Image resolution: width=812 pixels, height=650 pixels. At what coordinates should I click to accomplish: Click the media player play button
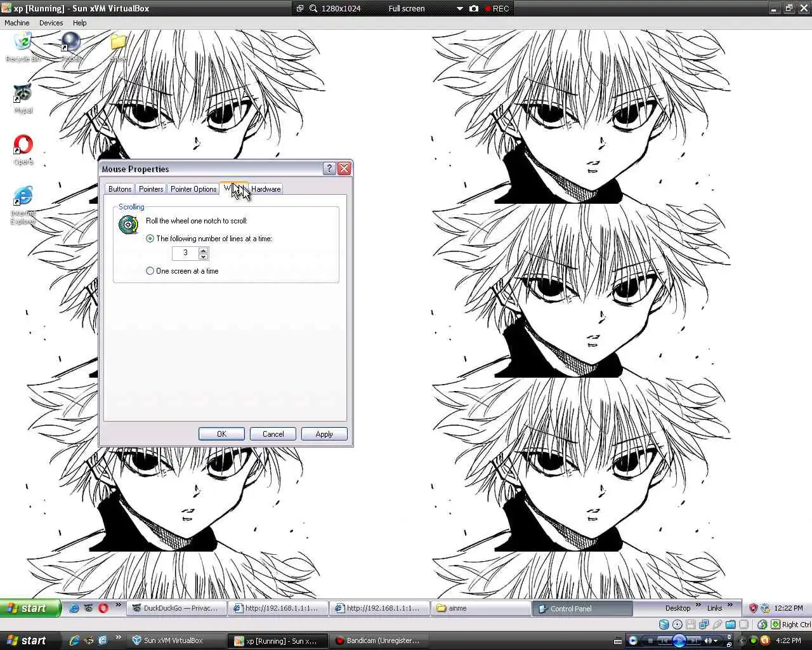pyautogui.click(x=679, y=640)
